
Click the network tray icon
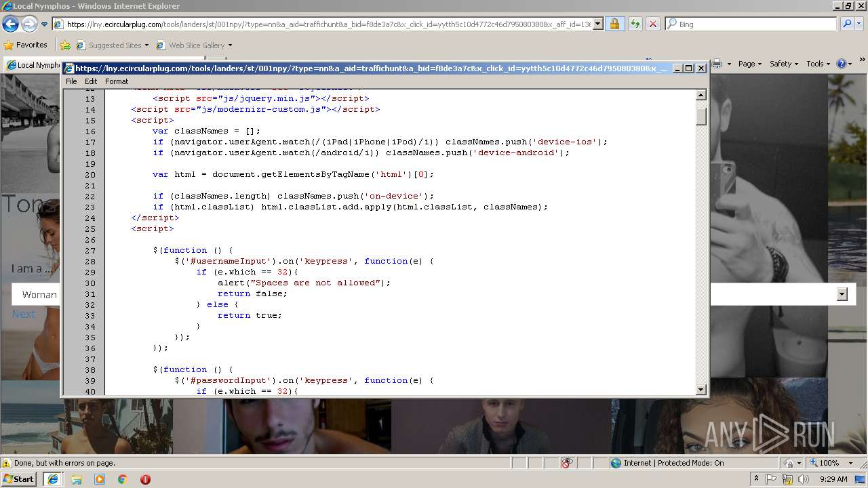[x=787, y=479]
